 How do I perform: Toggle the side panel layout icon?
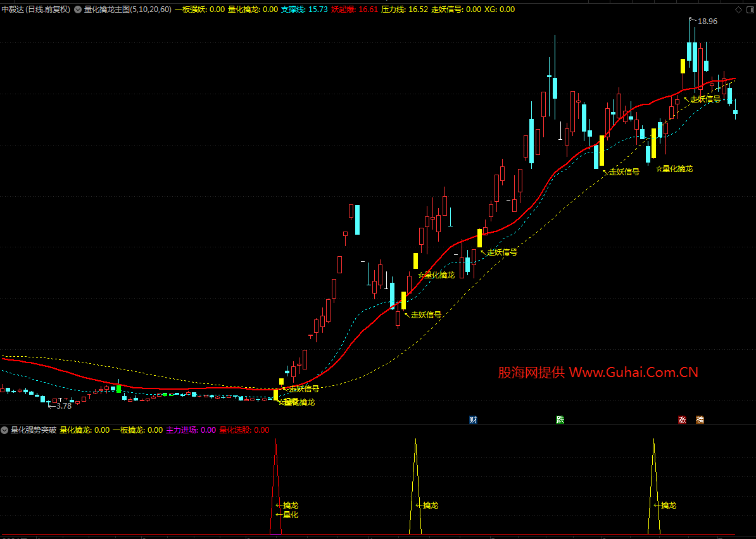pyautogui.click(x=750, y=9)
